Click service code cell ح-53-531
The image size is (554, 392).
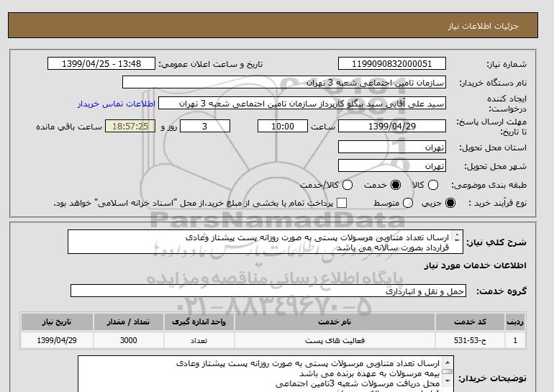pyautogui.click(x=470, y=340)
